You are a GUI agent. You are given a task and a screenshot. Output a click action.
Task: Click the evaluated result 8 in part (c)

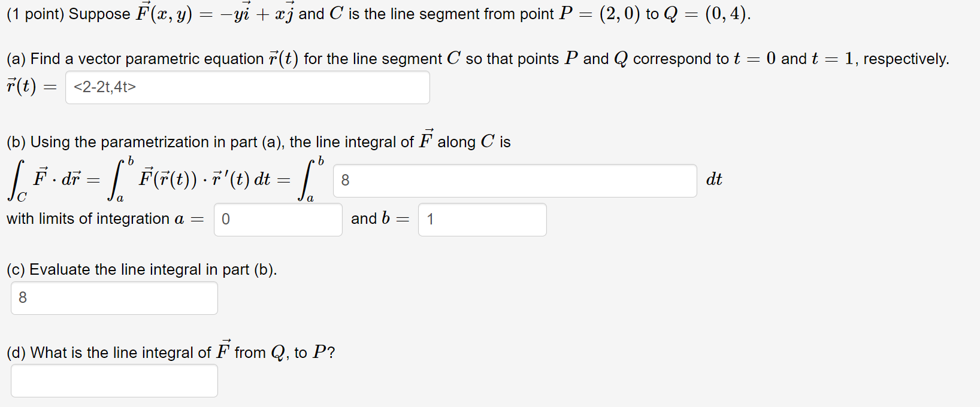click(x=22, y=297)
